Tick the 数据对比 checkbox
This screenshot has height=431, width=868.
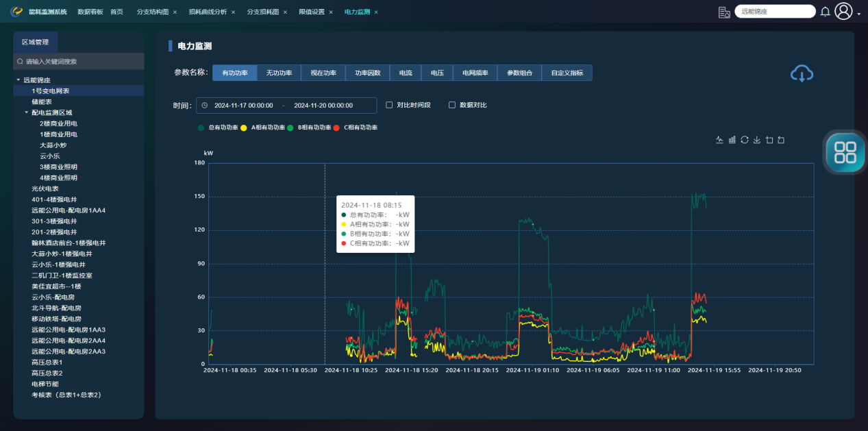(x=451, y=105)
